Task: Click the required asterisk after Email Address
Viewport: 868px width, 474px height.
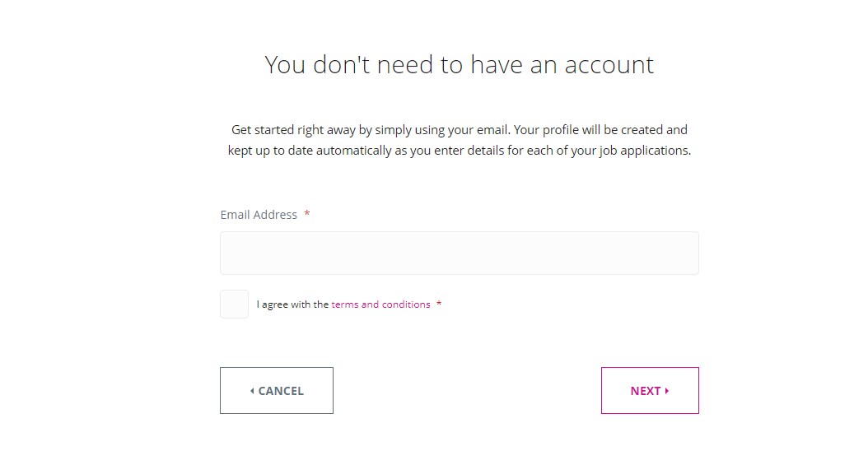Action: coord(307,215)
